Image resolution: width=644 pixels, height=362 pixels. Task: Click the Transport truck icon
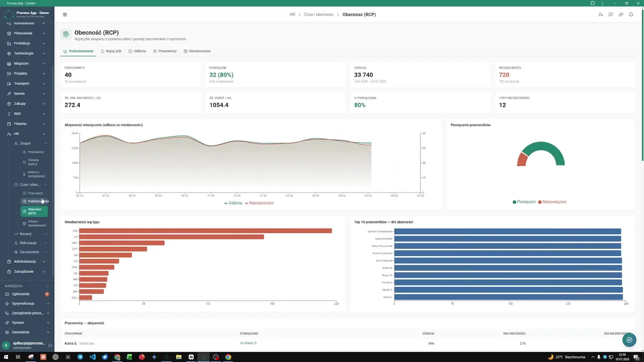9,84
